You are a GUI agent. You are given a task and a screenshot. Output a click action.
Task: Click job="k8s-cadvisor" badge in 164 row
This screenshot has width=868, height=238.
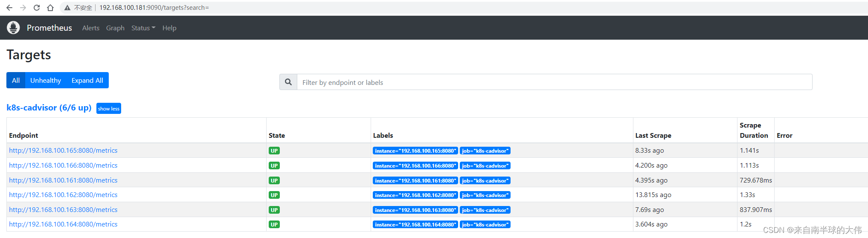click(485, 224)
